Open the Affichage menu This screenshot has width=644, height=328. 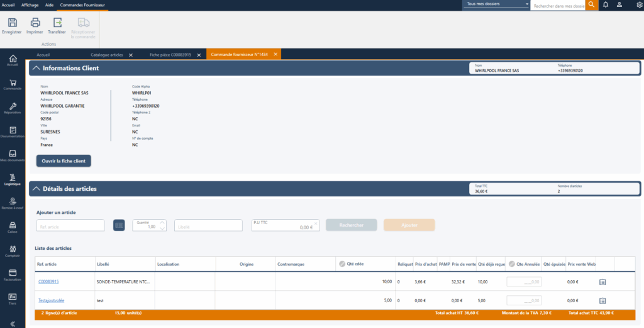[x=30, y=4]
